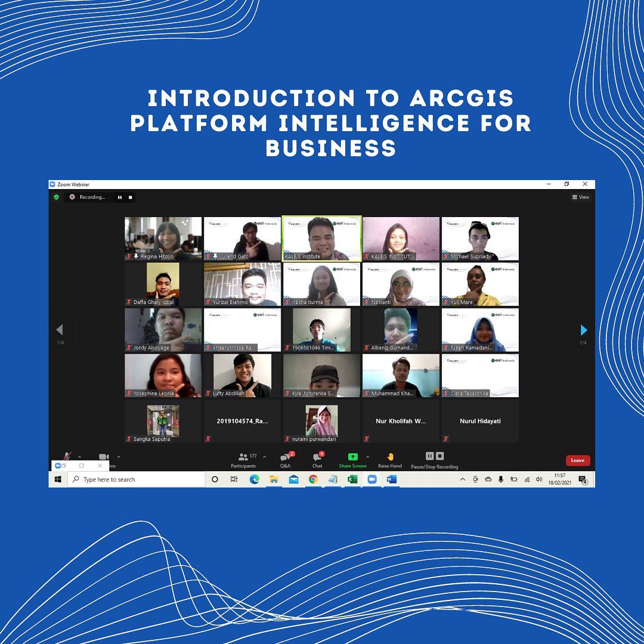Image resolution: width=644 pixels, height=644 pixels.
Task: Expand the Share Screen options arrow
Action: [367, 457]
